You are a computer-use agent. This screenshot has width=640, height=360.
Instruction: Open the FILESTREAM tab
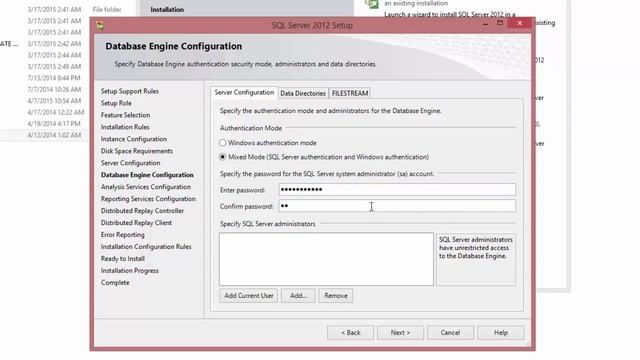(x=350, y=93)
